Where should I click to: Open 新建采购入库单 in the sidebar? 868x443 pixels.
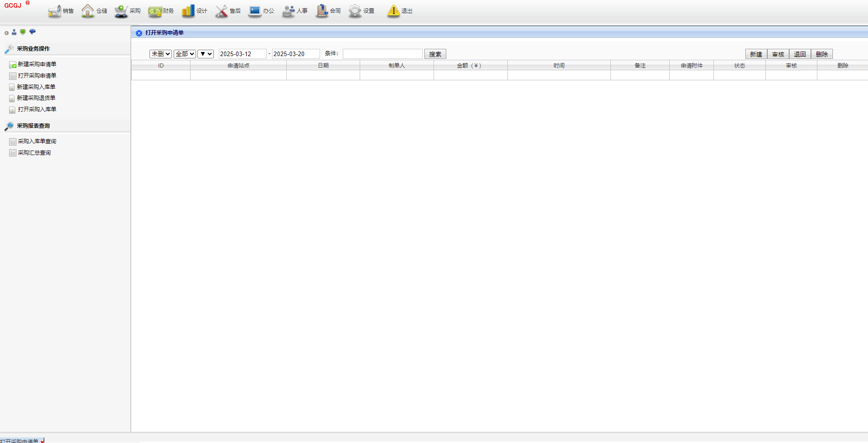[x=36, y=87]
